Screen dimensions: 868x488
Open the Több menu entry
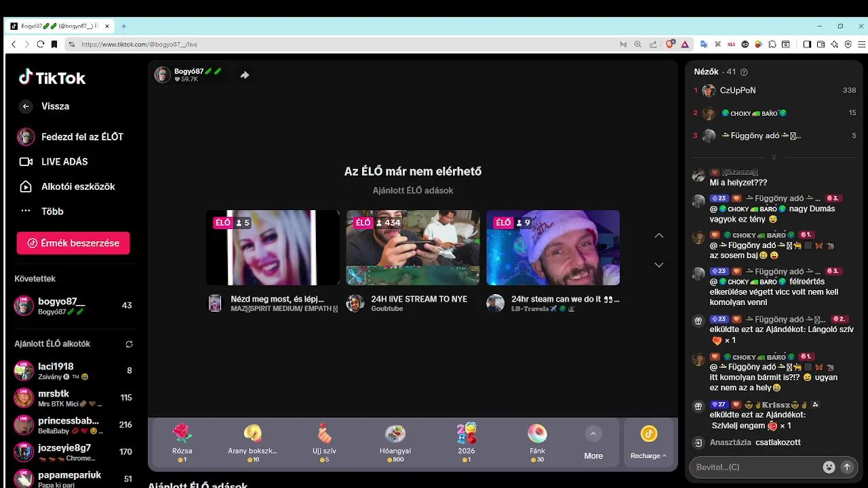[41, 211]
